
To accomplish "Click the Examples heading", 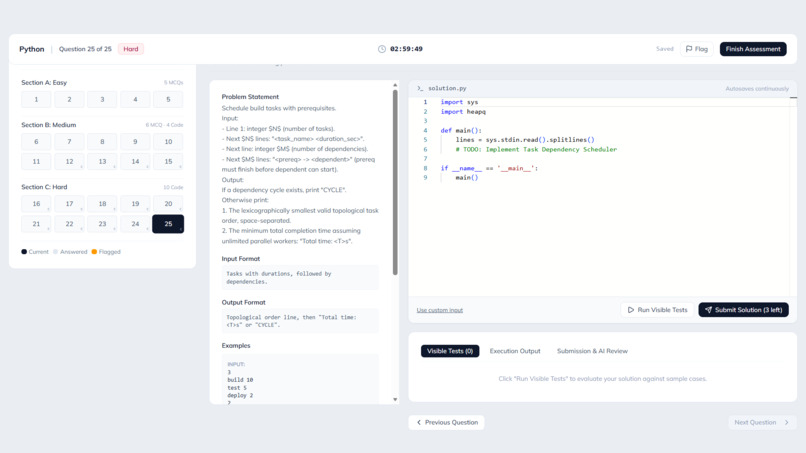I will tap(235, 346).
